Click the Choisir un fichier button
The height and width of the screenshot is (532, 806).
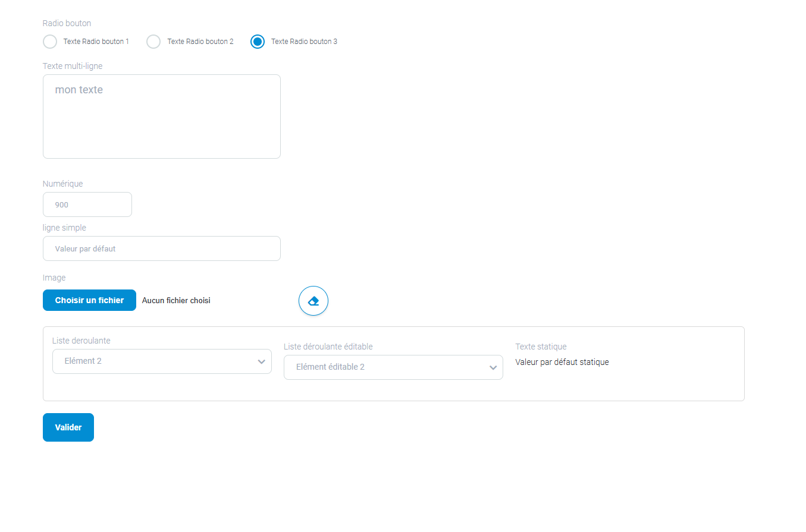click(89, 300)
